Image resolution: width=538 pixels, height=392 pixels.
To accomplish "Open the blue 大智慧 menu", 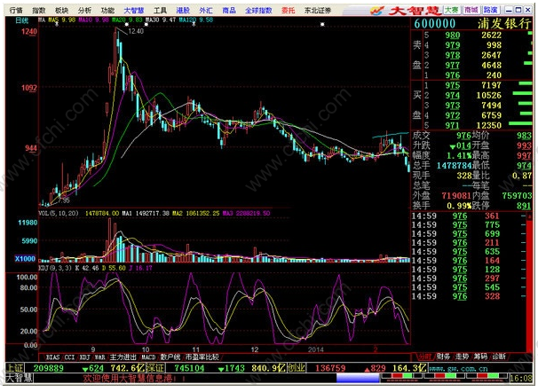I will (x=134, y=11).
